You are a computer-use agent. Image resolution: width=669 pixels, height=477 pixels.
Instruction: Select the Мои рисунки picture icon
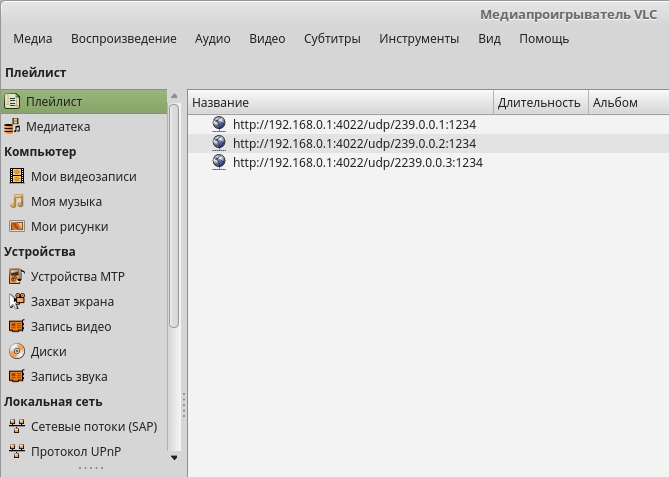click(x=17, y=227)
